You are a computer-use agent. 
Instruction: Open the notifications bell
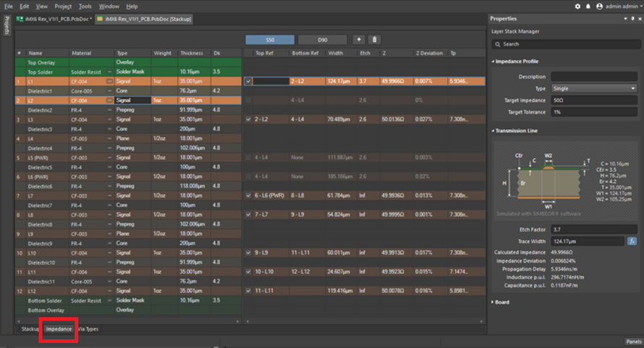pyautogui.click(x=588, y=6)
